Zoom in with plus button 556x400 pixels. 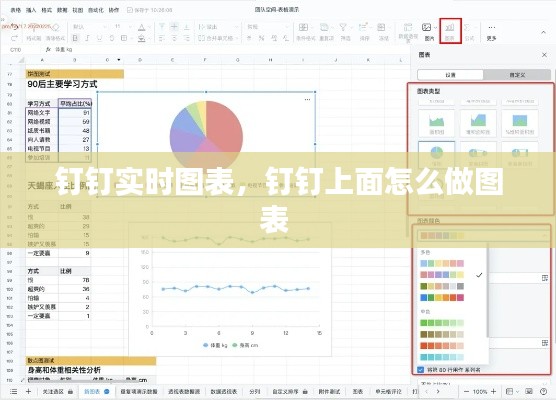[x=493, y=391]
